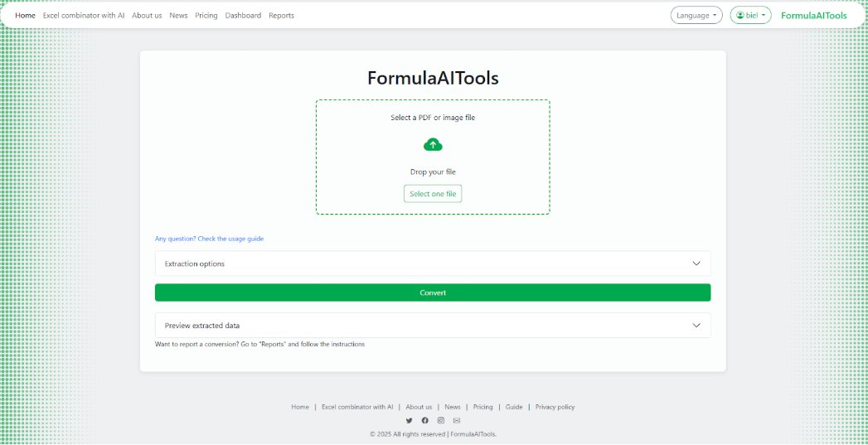Click Home link in footer
The height and width of the screenshot is (445, 868).
tap(300, 407)
